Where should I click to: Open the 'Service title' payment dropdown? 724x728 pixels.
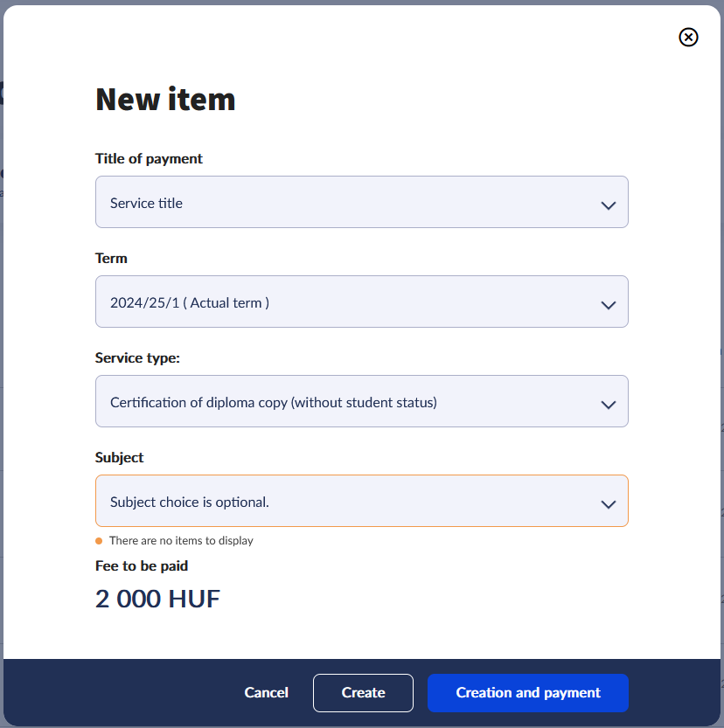[x=350, y=203]
